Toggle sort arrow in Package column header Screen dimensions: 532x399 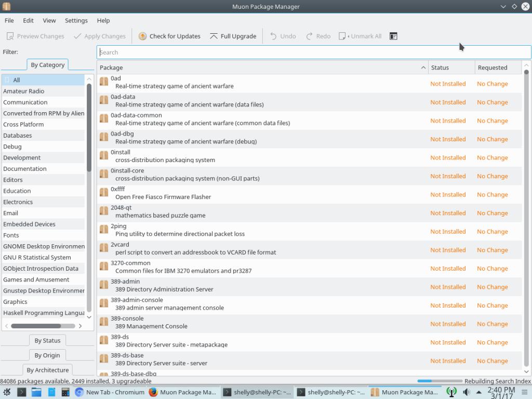423,68
